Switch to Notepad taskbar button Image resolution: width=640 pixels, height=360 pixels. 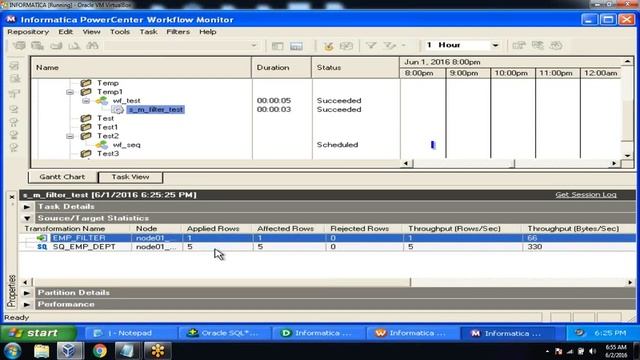coord(132,333)
